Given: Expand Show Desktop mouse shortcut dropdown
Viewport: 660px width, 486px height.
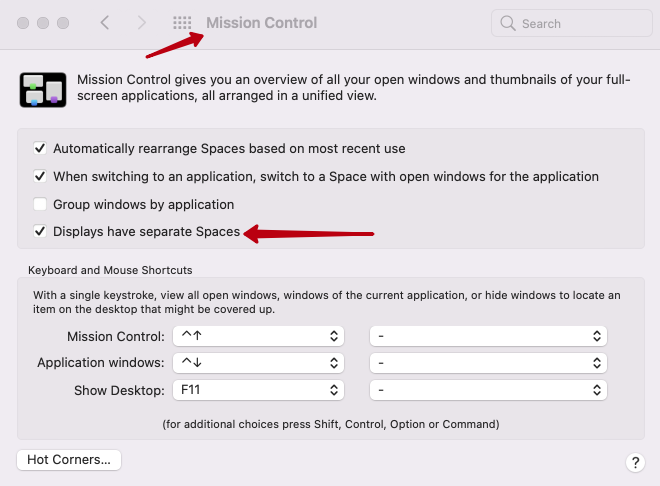Looking at the screenshot, I should click(x=488, y=388).
